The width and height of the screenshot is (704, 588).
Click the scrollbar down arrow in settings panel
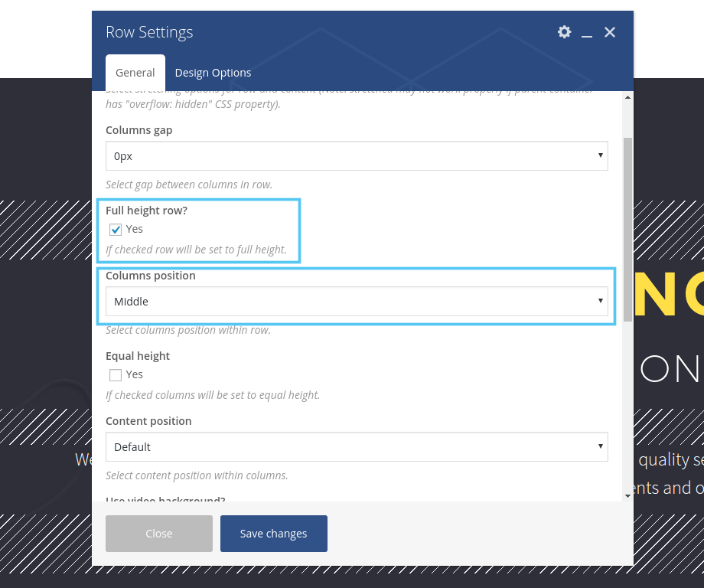(x=627, y=495)
